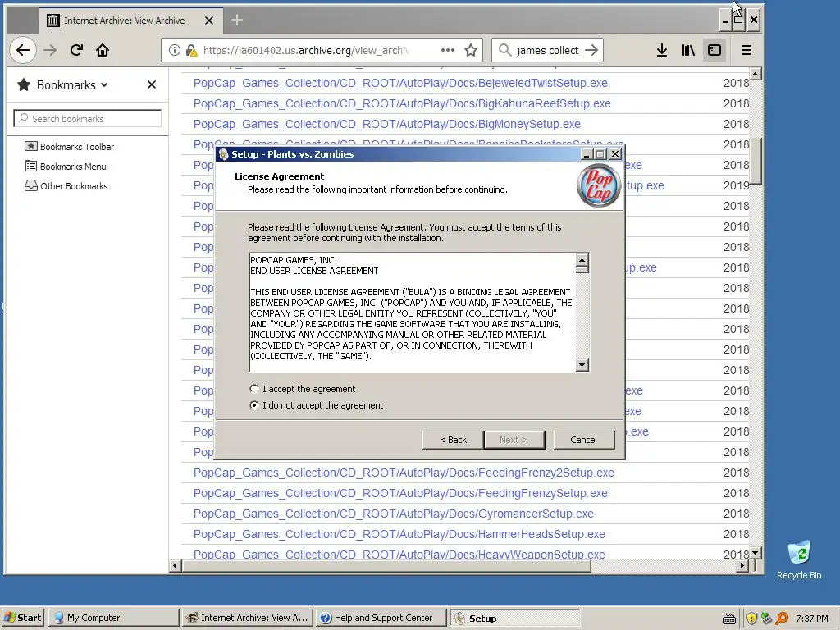Click horizontal scrollbar left arrow

[x=176, y=566]
